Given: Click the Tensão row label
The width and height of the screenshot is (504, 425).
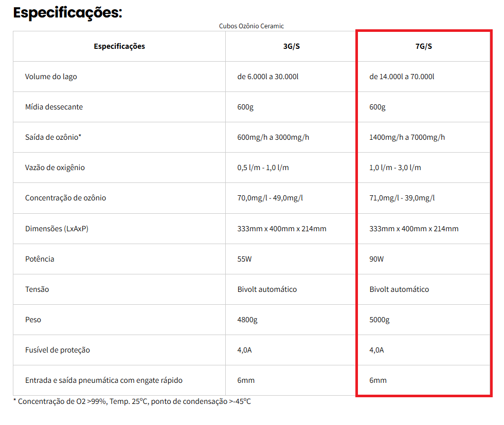Looking at the screenshot, I should click(x=37, y=289).
